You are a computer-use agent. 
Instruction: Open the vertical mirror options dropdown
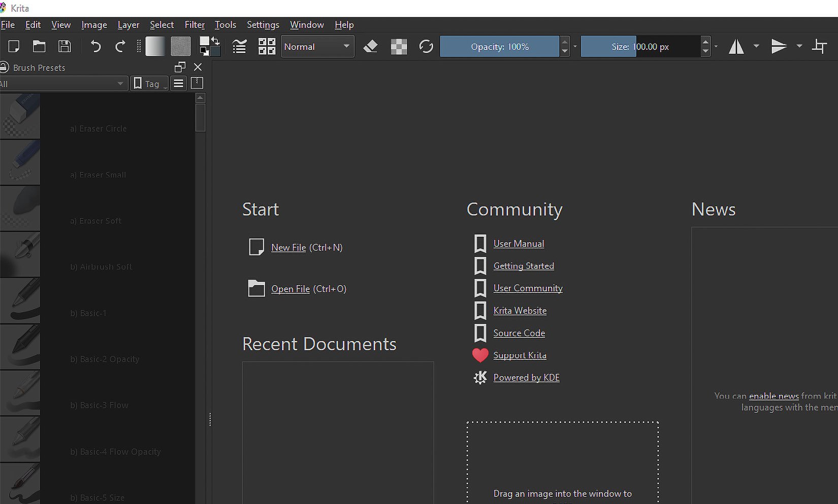pyautogui.click(x=799, y=46)
